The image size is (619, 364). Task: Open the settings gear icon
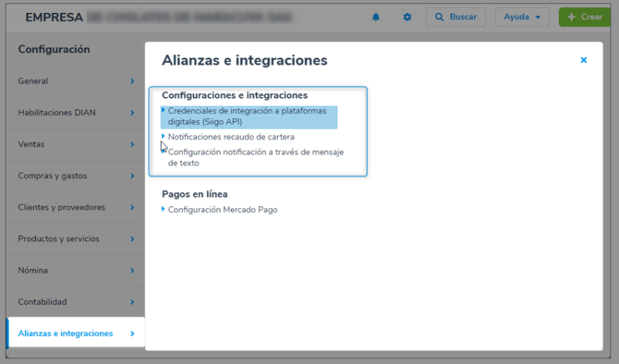coord(407,17)
